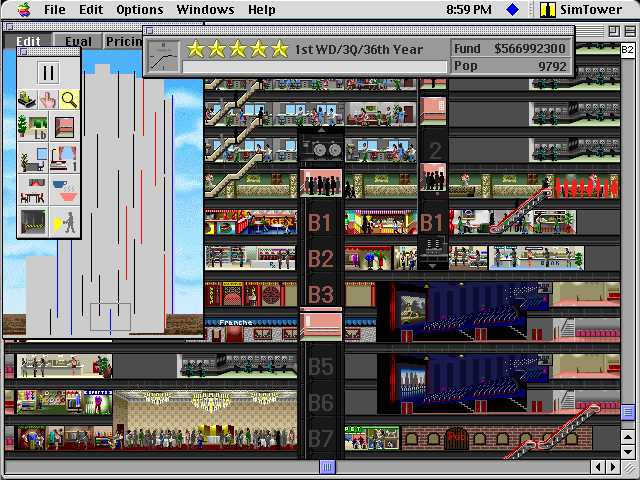
Task: Open the Edit menu in the menu bar
Action: click(x=91, y=9)
